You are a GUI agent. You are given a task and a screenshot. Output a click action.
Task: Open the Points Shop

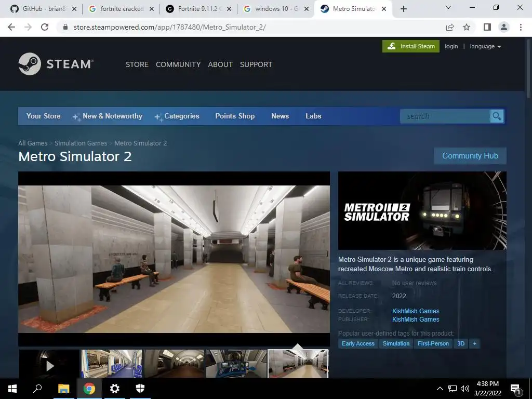(x=235, y=116)
